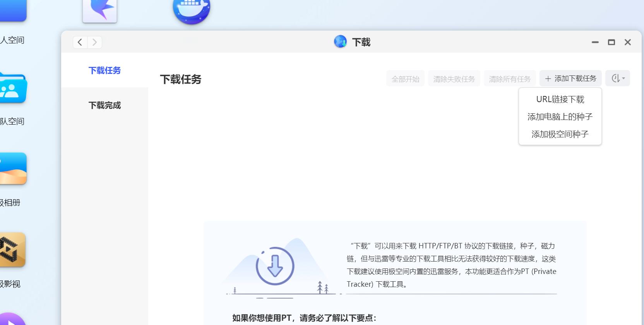Open the photo album desktop icon
The width and height of the screenshot is (644, 325).
tap(13, 169)
